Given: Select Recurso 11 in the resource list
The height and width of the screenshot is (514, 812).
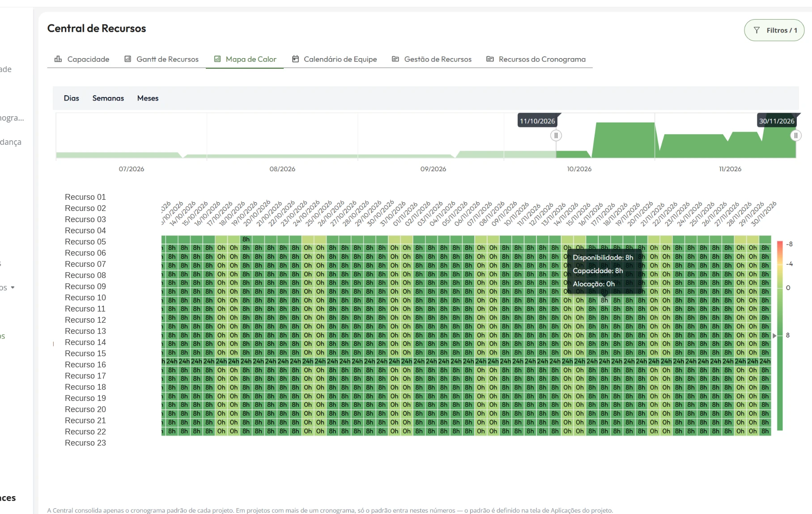Looking at the screenshot, I should [85, 309].
